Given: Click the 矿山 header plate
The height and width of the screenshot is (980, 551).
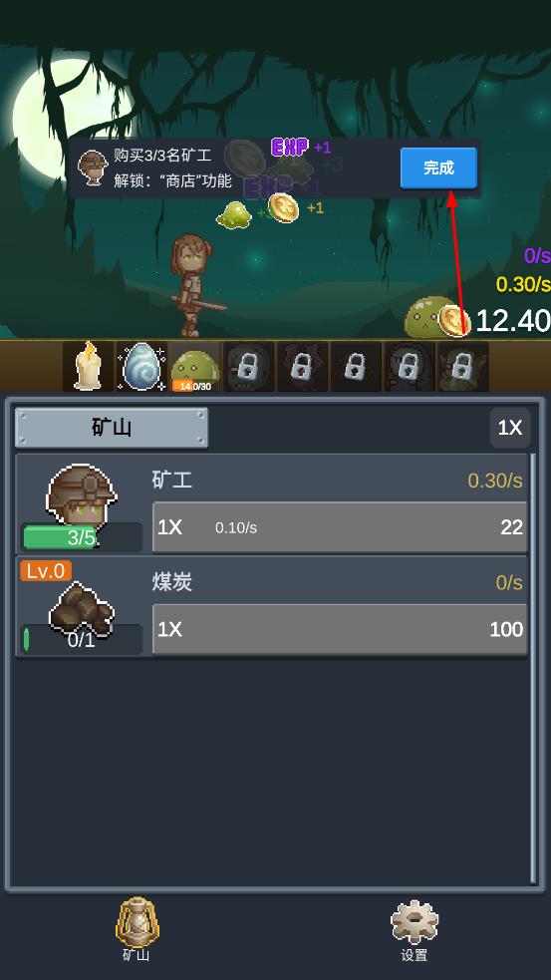Looking at the screenshot, I should tap(112, 428).
